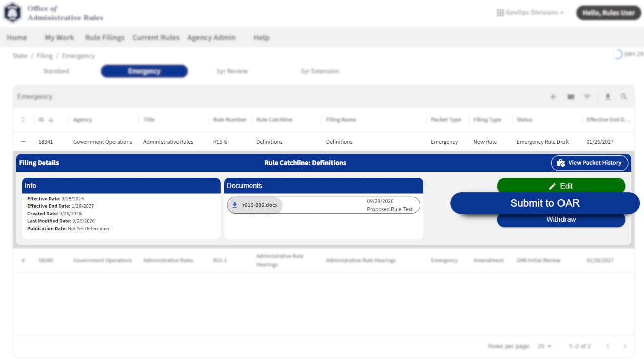Collapse row 58341 with minus icon
The image size is (644, 362).
click(23, 142)
